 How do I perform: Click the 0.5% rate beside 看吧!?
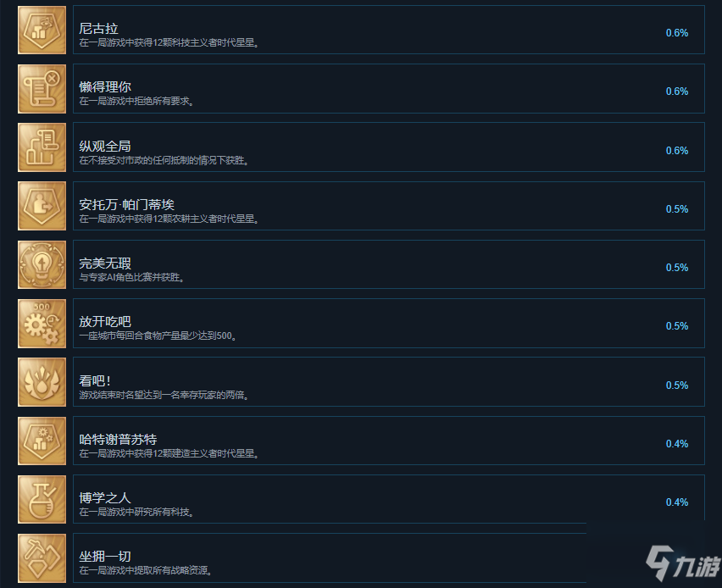(677, 386)
